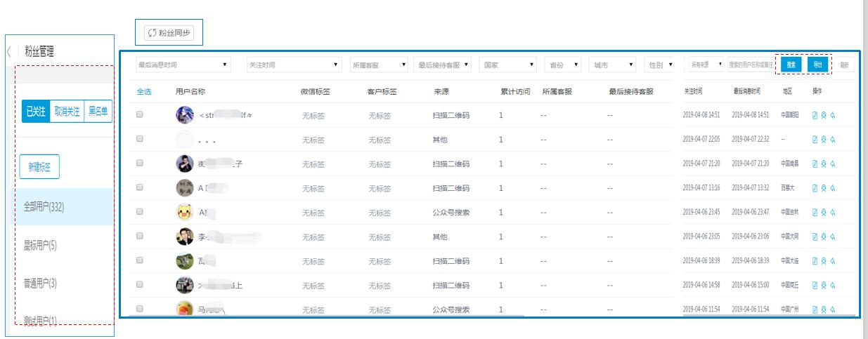Expand the 国家 country dropdown
This screenshot has height=339, width=868.
pos(508,65)
